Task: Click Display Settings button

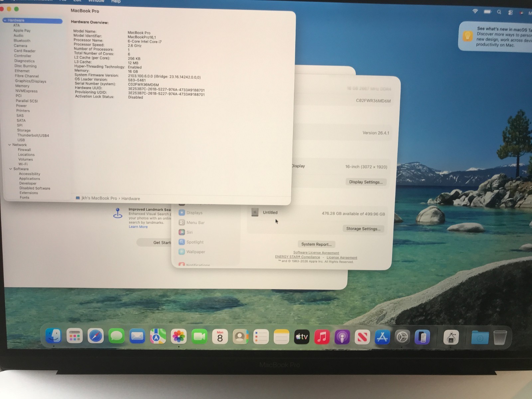Action: 366,182
